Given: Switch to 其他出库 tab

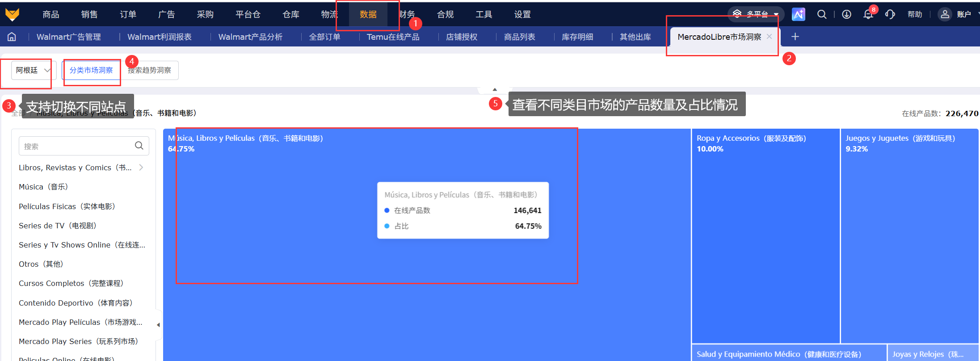Looking at the screenshot, I should 635,37.
